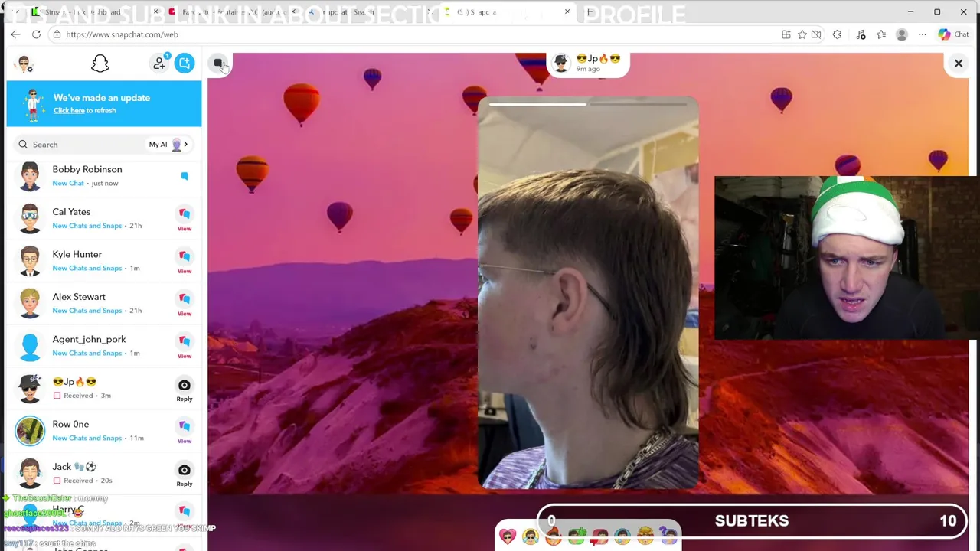
Task: Click the story progress bar at the top
Action: point(588,104)
